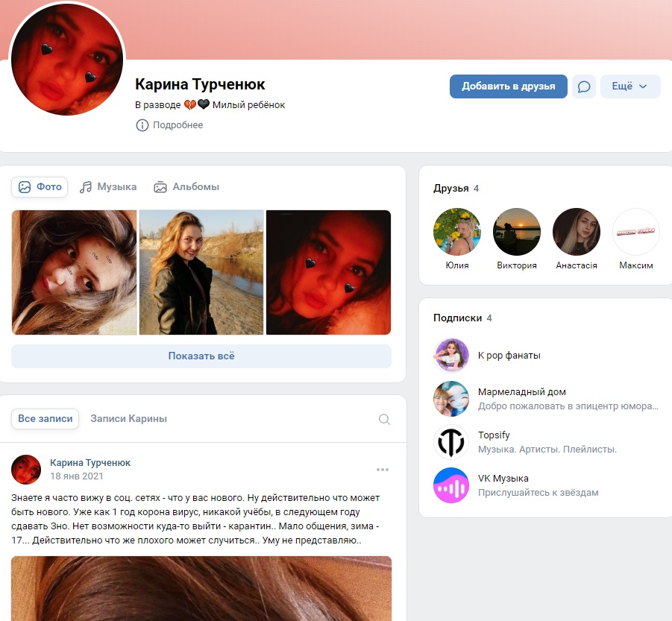Select the Все записи tab

(45, 419)
